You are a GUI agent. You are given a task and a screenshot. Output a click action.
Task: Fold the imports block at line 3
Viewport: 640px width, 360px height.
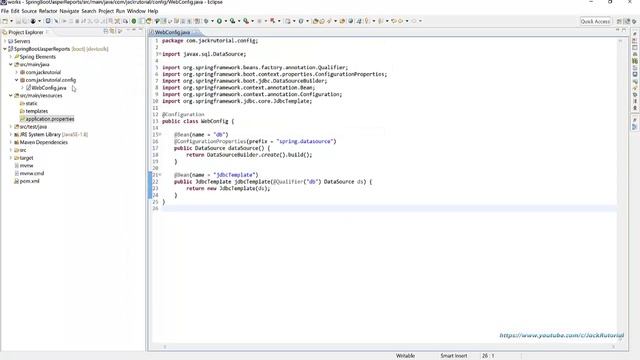pos(160,54)
